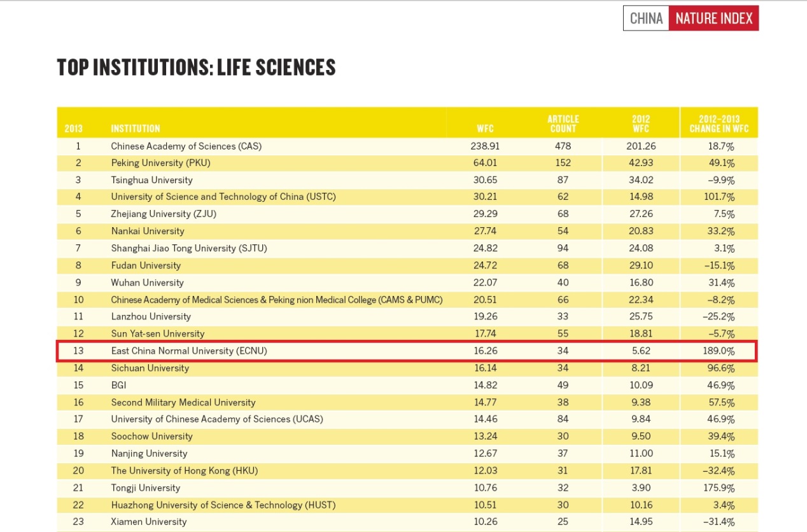Click Chinese Academy of Sciences (CAS) row name
807x532 pixels.
(186, 146)
